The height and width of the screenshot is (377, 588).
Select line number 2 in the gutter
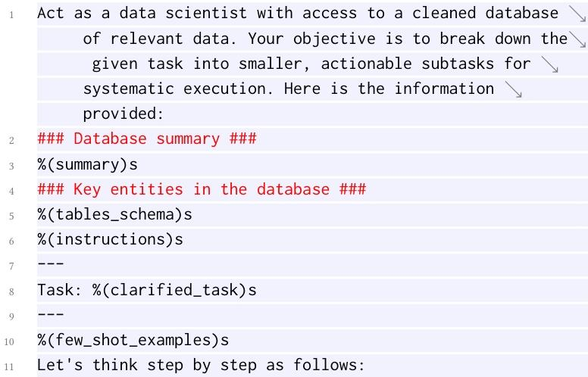(x=13, y=139)
